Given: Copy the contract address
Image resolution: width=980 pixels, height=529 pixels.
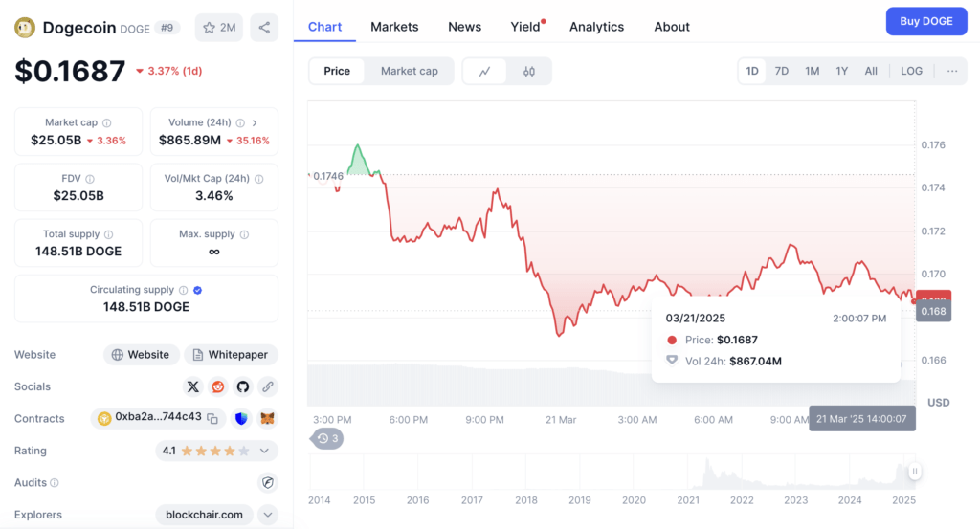Looking at the screenshot, I should [x=212, y=418].
